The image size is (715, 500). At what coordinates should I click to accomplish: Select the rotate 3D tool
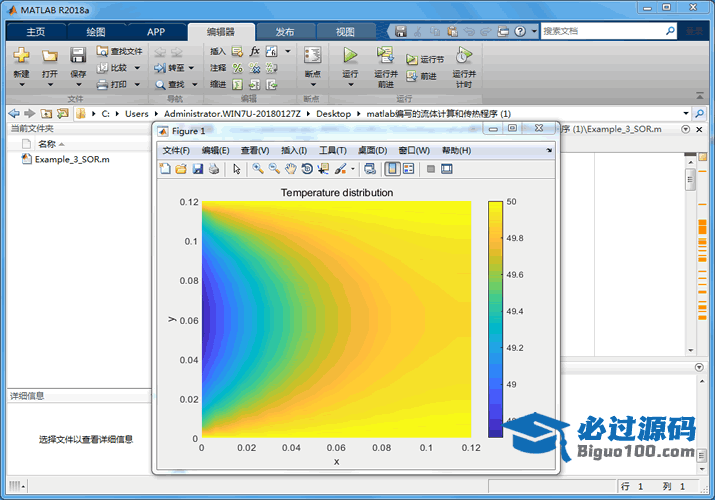[x=307, y=169]
